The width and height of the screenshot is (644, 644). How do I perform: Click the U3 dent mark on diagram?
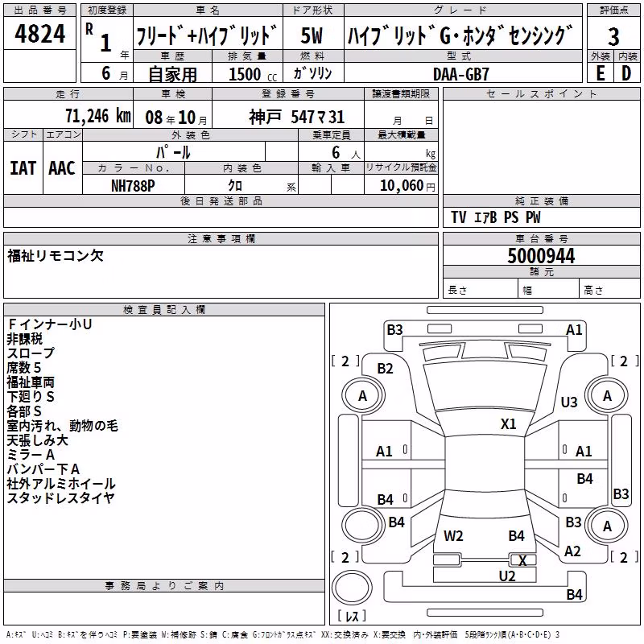(569, 402)
